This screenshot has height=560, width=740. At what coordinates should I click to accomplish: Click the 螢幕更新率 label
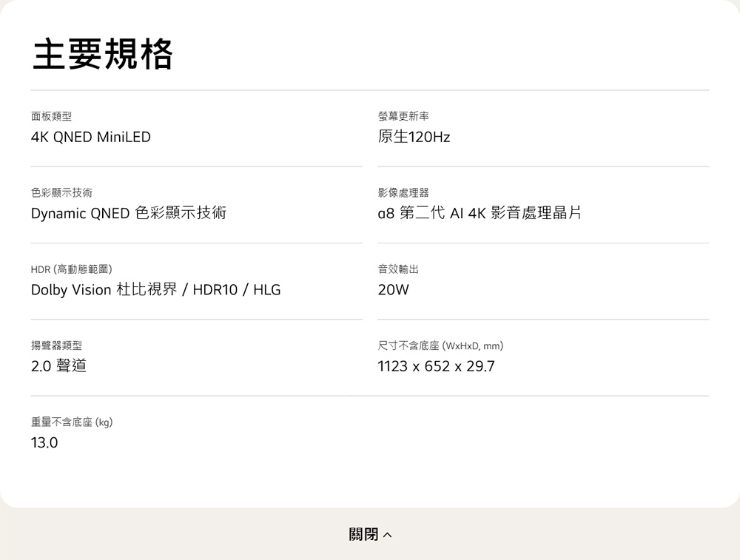click(403, 115)
